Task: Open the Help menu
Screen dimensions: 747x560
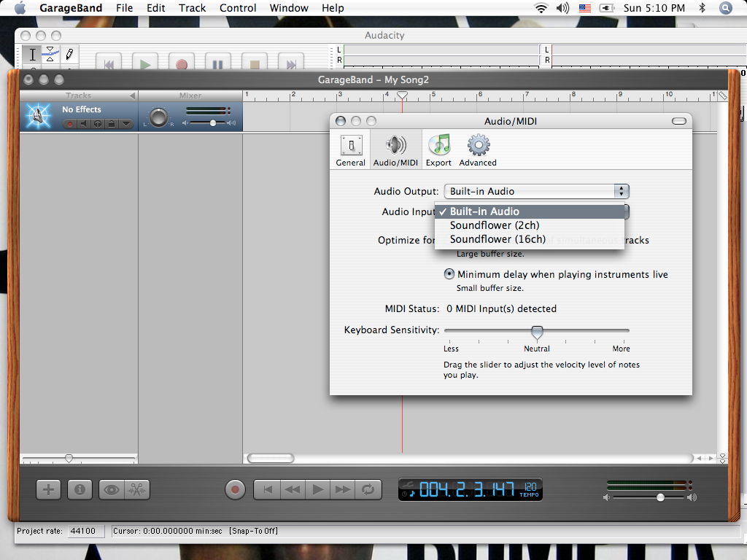Action: [x=333, y=8]
